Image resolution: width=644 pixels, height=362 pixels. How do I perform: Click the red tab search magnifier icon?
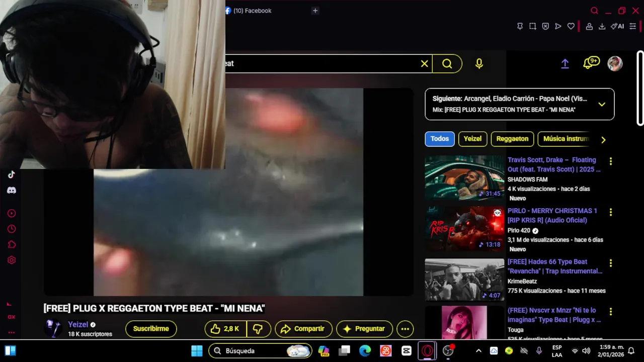click(x=594, y=11)
